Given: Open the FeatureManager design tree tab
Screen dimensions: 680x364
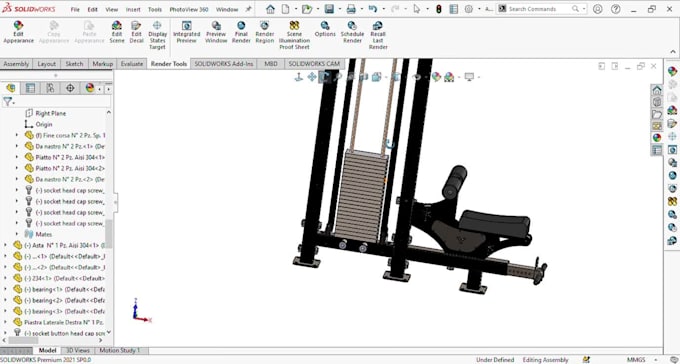Looking at the screenshot, I should [x=10, y=88].
